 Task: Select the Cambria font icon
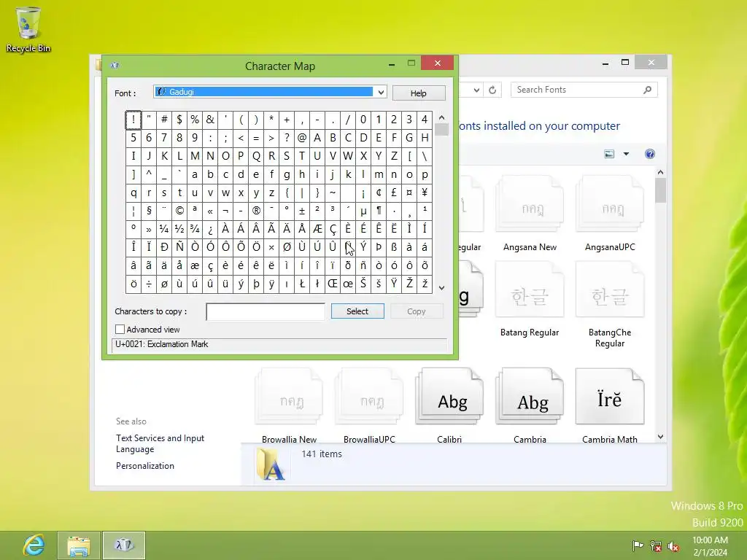tap(530, 396)
